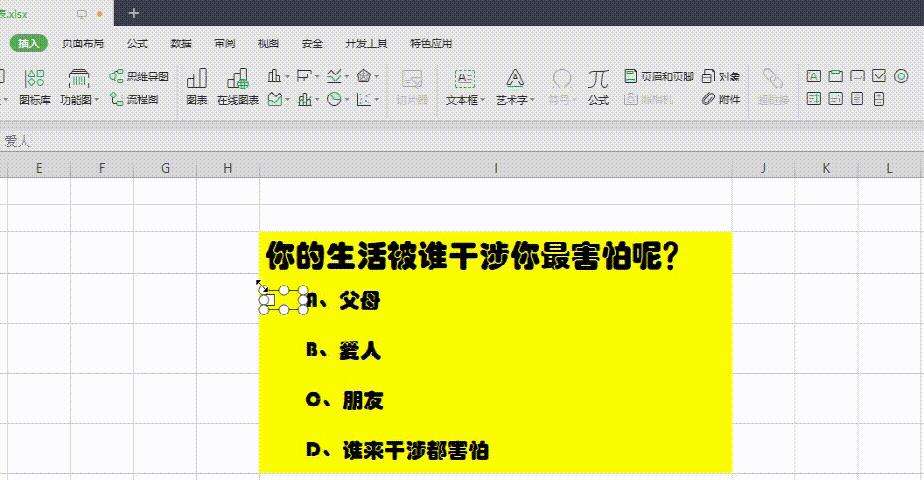Click the formula bar showing 爱人
The height and width of the screenshot is (480, 924).
462,141
